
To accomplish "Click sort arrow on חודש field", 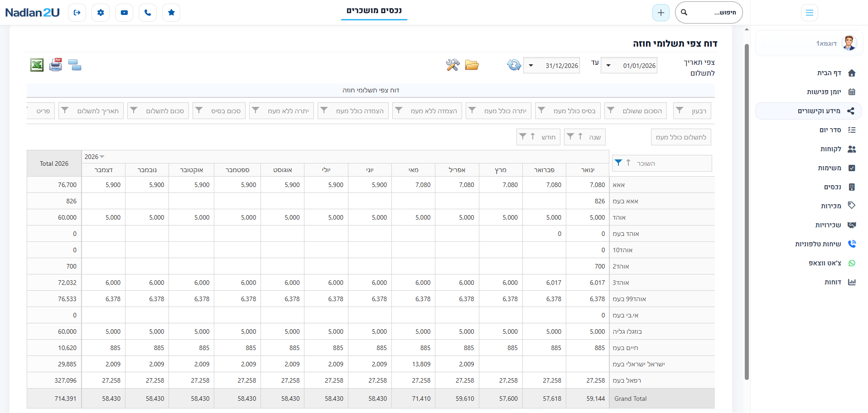I will click(x=533, y=136).
